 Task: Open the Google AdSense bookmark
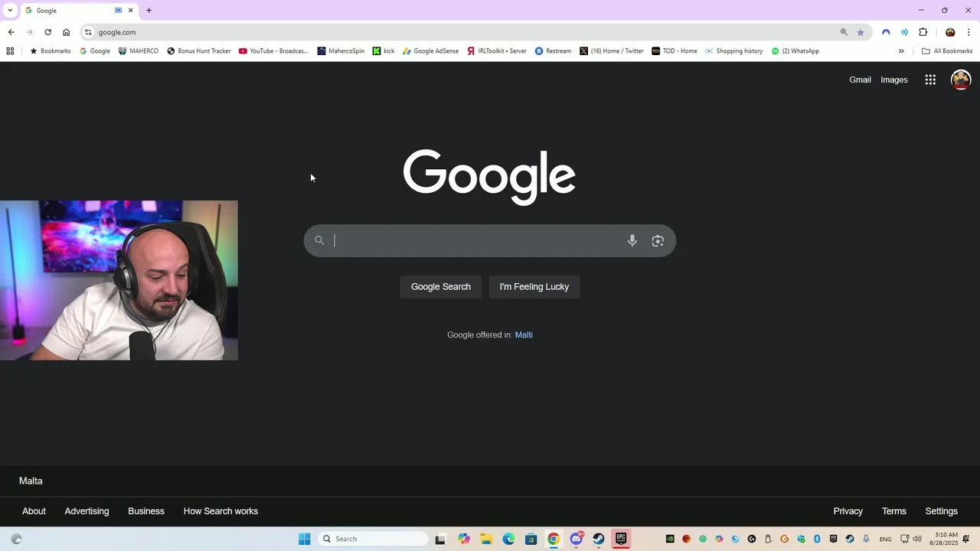click(430, 51)
